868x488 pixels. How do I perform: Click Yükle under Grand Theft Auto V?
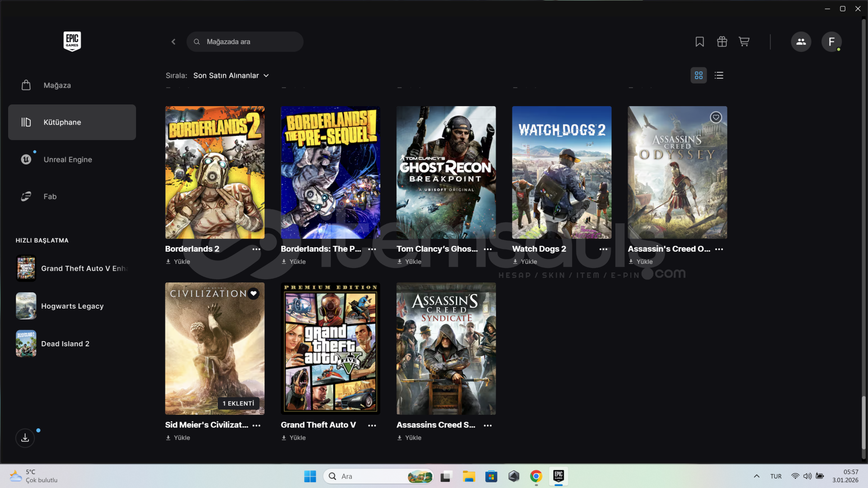tap(294, 438)
